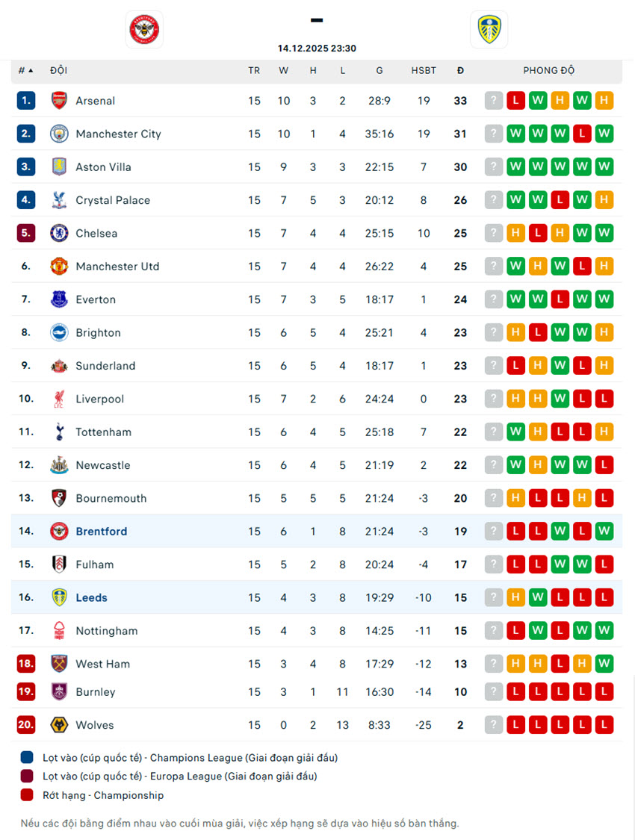Open the Aston Villa team link
Viewport: 635px width, 840px height.
(x=103, y=167)
